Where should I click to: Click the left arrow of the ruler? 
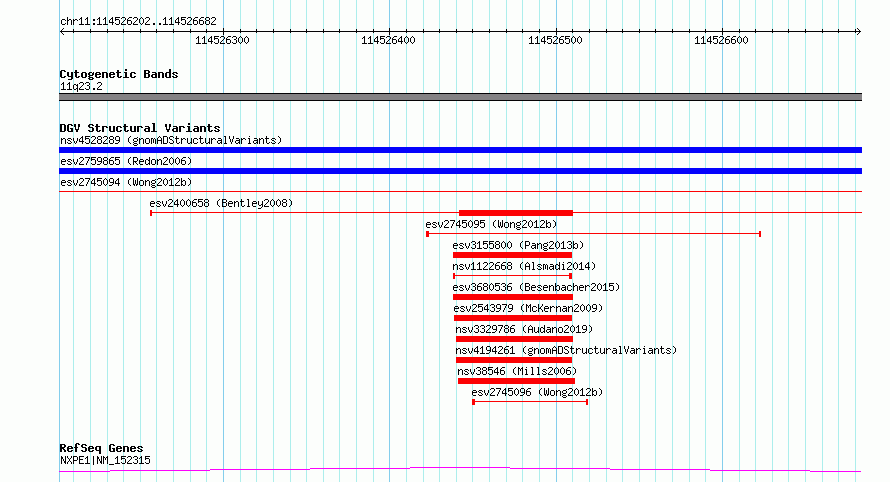pos(62,32)
